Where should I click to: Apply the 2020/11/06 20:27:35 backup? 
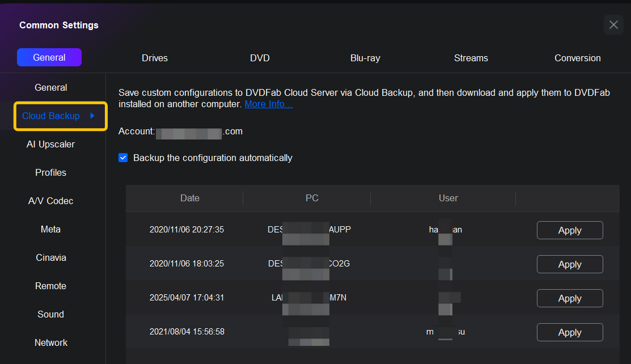pos(569,230)
